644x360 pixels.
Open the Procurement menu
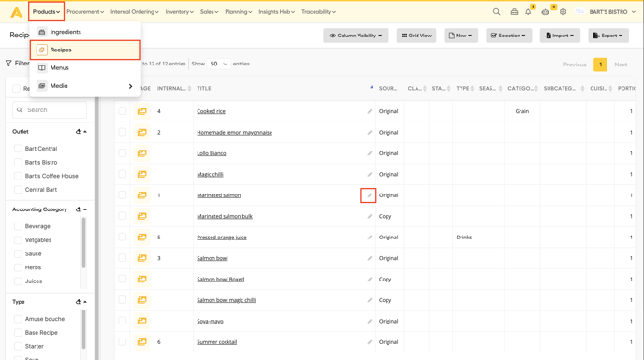coord(85,12)
